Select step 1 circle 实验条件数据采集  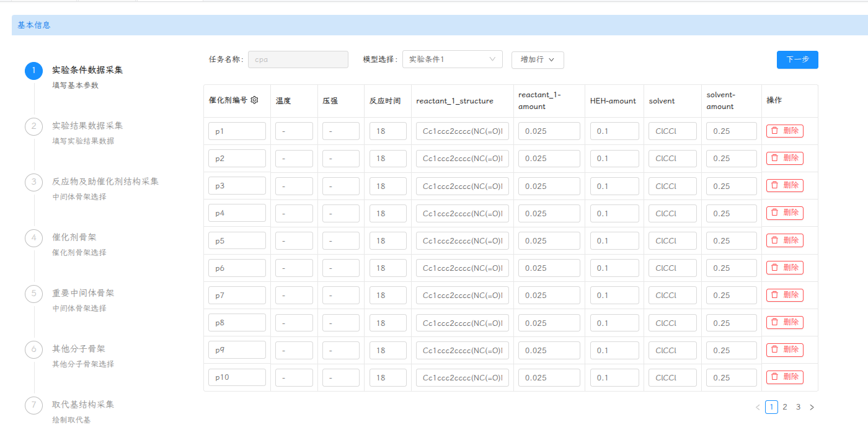coord(33,71)
